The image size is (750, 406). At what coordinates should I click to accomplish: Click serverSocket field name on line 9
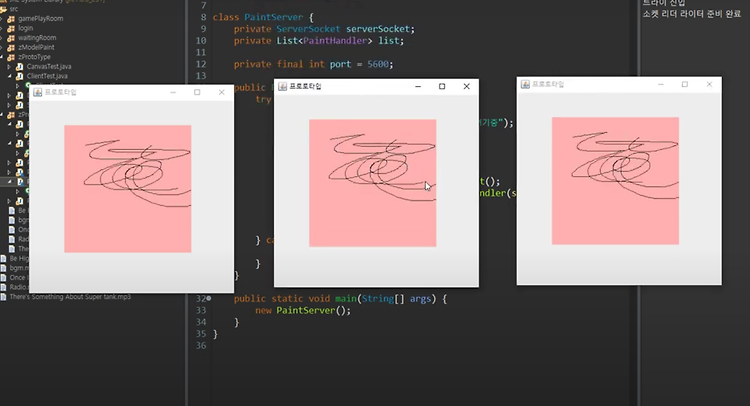378,29
